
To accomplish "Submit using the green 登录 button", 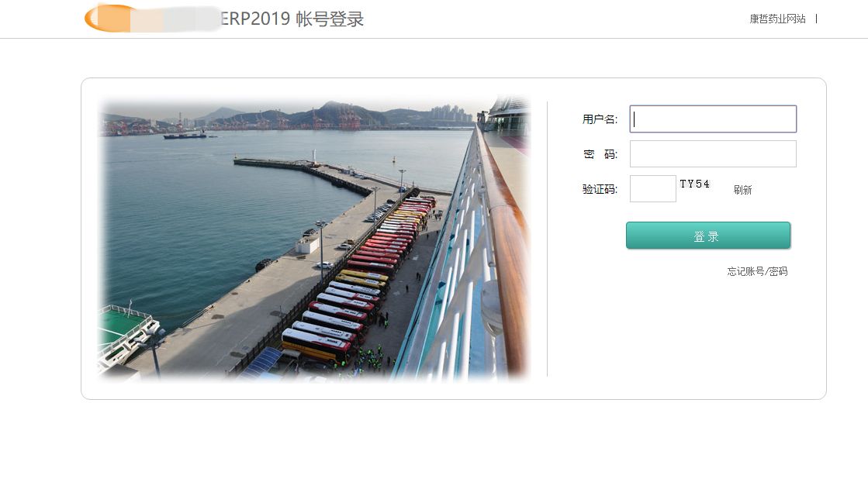I will [708, 236].
